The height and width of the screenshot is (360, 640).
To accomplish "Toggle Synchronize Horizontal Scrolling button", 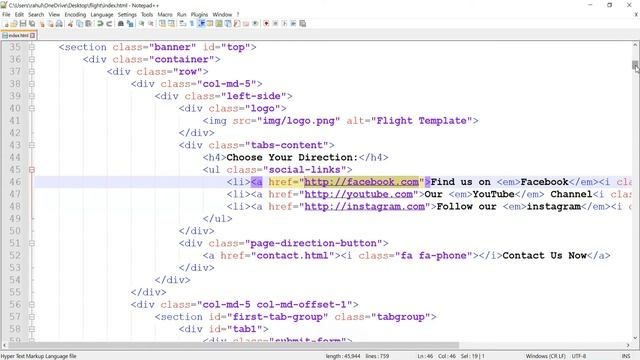I will pyautogui.click(x=171, y=24).
